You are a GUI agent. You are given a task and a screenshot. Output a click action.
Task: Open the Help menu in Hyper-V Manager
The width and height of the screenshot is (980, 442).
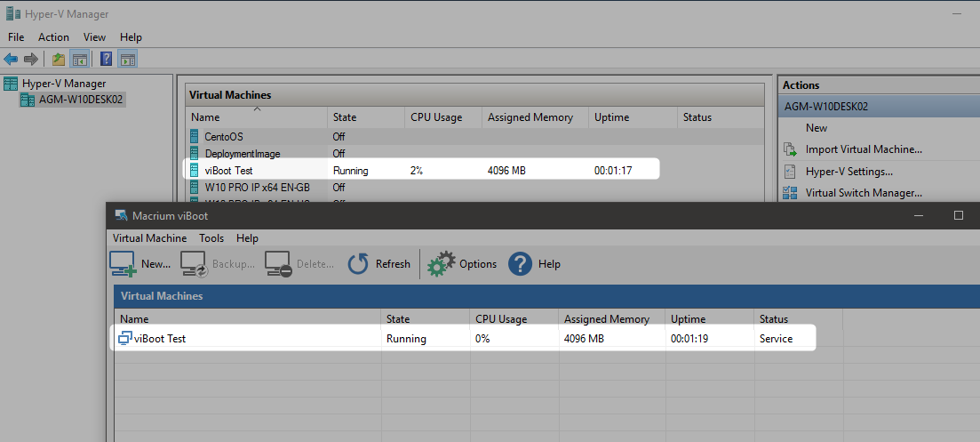pyautogui.click(x=131, y=36)
